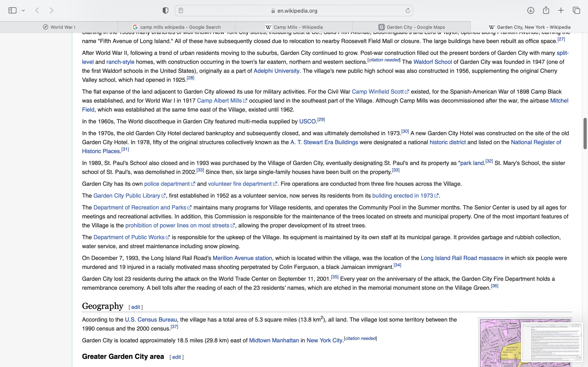Follow the Long Island Rail Road massacre link
588x367 pixels.
click(x=462, y=258)
